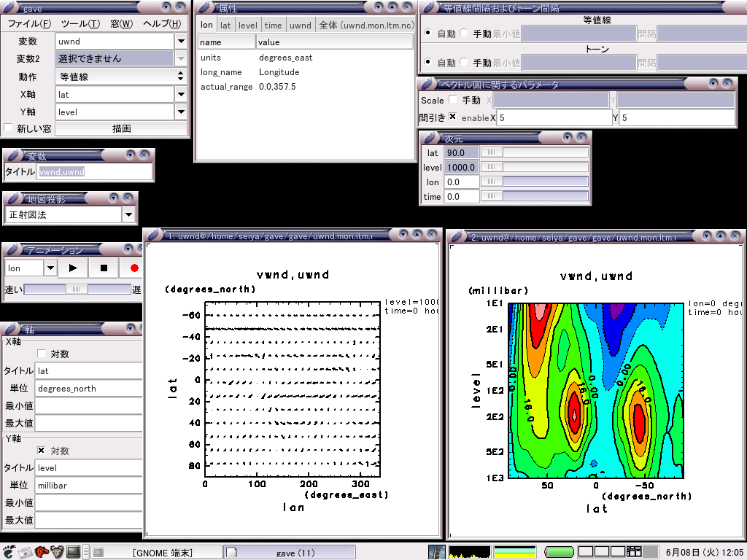The width and height of the screenshot is (747, 560).
Task: Stop the animation playback
Action: click(104, 268)
